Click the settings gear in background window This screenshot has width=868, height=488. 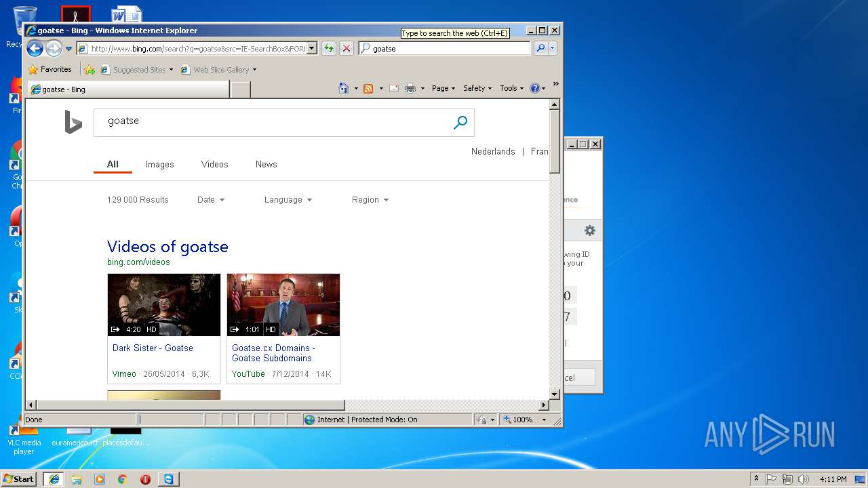click(x=590, y=230)
